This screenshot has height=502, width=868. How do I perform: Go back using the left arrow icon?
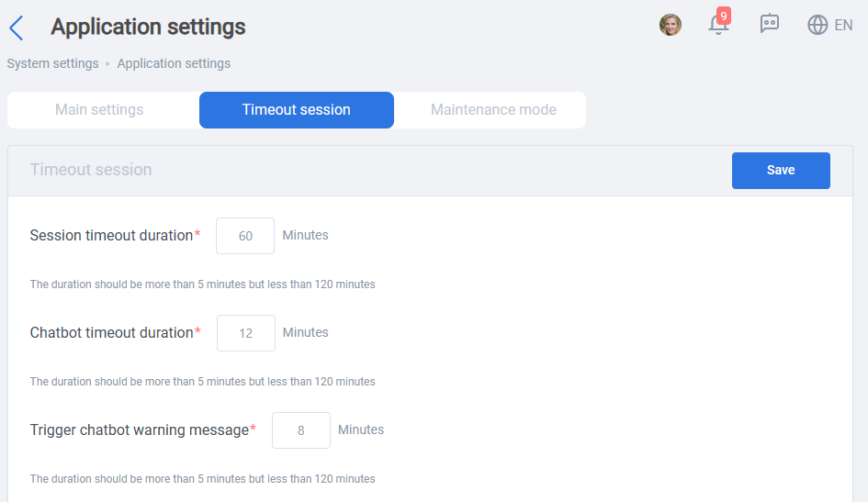tap(17, 28)
